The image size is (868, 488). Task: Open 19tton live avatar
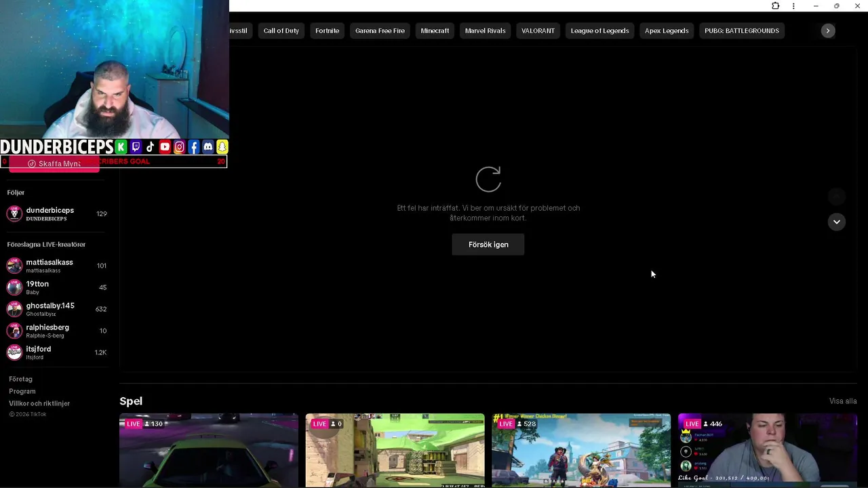(x=14, y=287)
